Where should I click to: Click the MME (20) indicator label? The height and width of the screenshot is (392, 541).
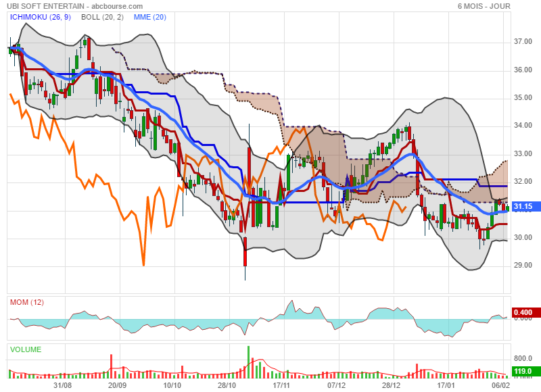coord(149,17)
